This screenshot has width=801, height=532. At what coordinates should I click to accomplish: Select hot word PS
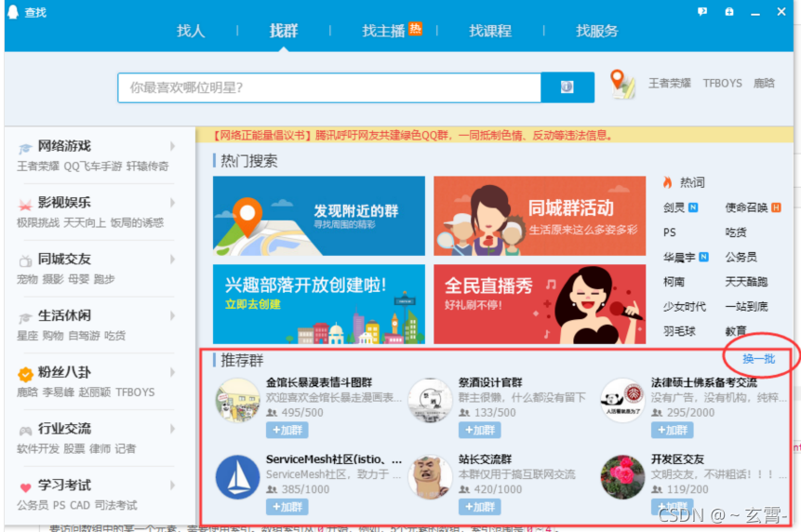(x=669, y=233)
